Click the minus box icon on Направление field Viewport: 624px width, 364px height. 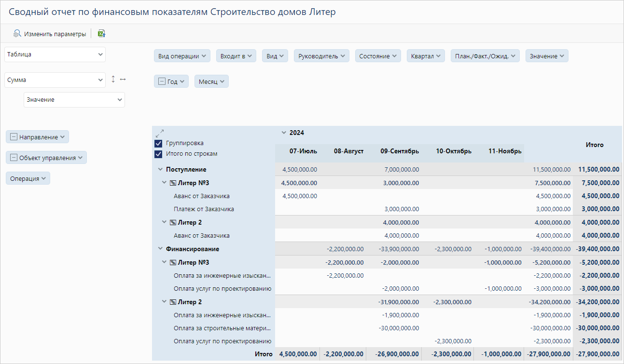point(14,137)
